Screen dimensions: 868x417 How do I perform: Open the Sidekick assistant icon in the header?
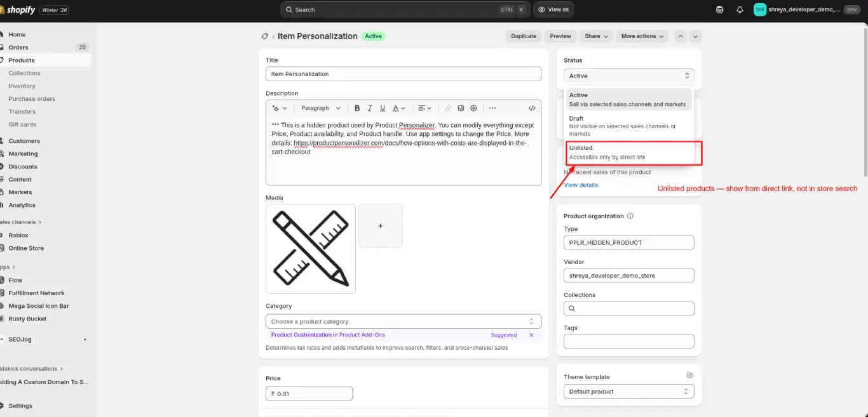pyautogui.click(x=719, y=10)
